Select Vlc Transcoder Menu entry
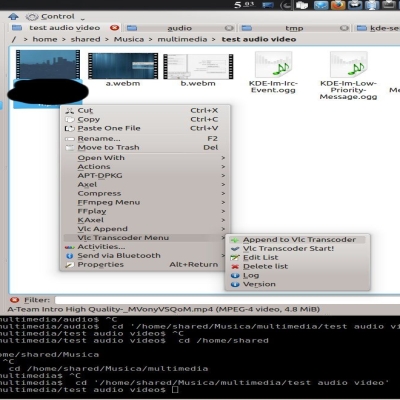 pyautogui.click(x=145, y=238)
